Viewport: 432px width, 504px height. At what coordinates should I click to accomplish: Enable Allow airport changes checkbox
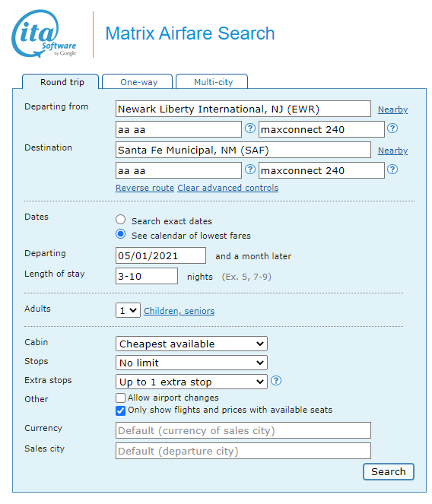[x=121, y=398]
